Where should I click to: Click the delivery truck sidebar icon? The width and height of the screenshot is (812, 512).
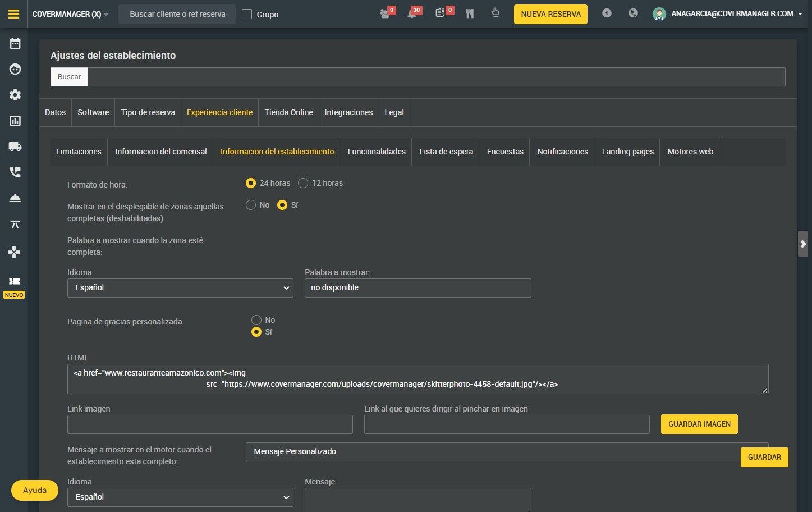click(x=15, y=147)
